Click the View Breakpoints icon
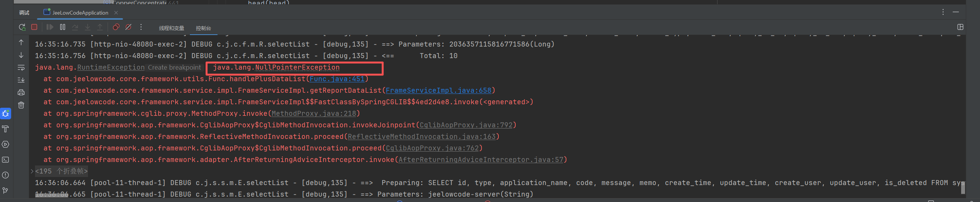 pos(116,27)
